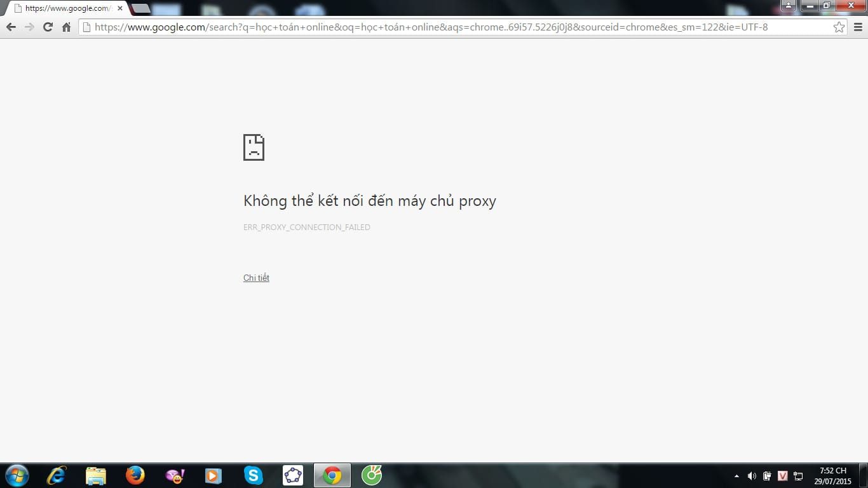
Task: Close the www.google.com tab
Action: 120,8
